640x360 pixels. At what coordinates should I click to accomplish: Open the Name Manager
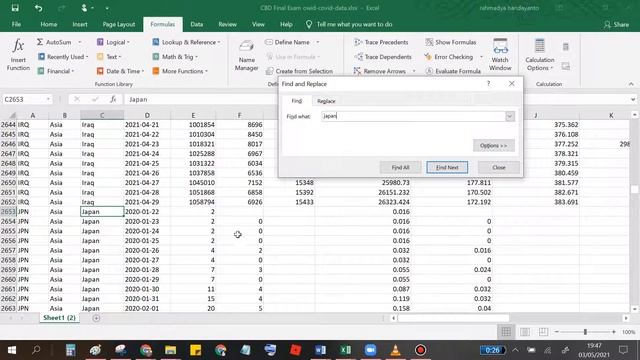tap(246, 56)
